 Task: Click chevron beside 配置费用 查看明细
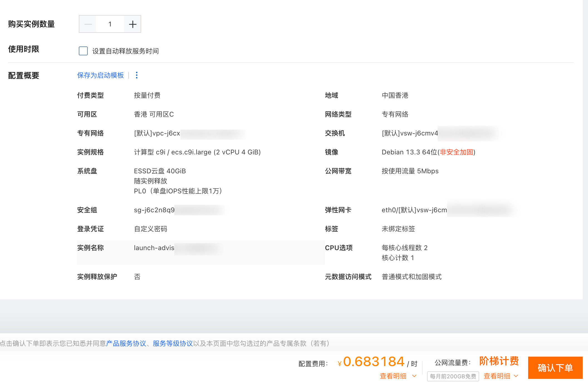[414, 376]
